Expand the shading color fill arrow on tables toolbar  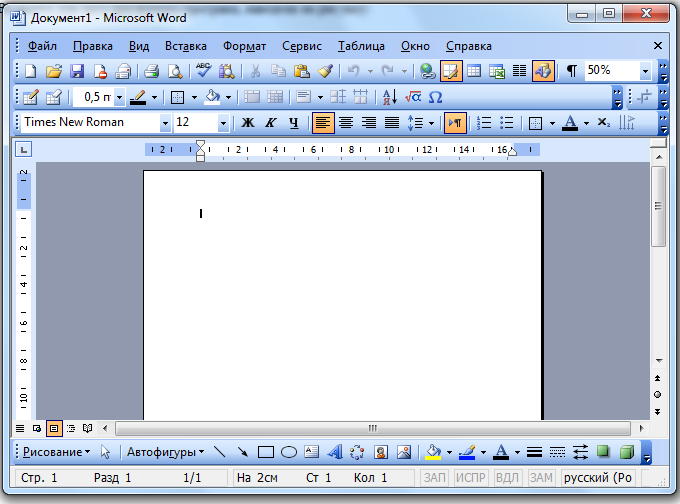228,98
